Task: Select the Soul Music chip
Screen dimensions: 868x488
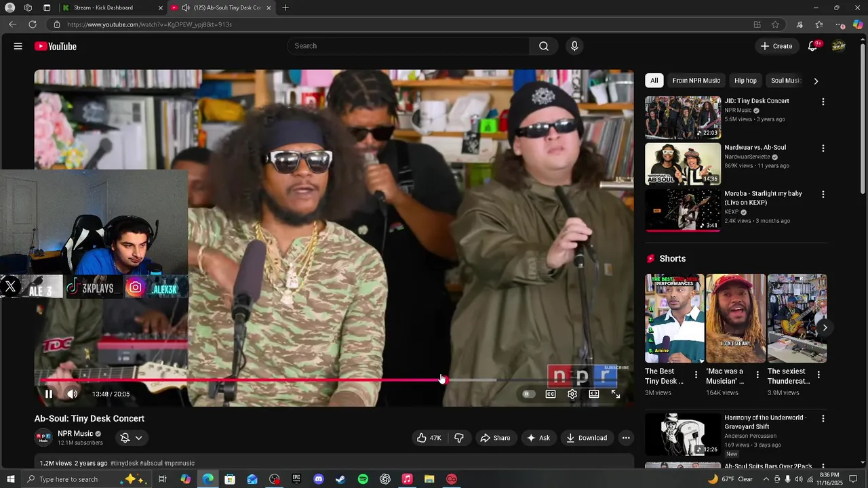Action: coord(785,81)
